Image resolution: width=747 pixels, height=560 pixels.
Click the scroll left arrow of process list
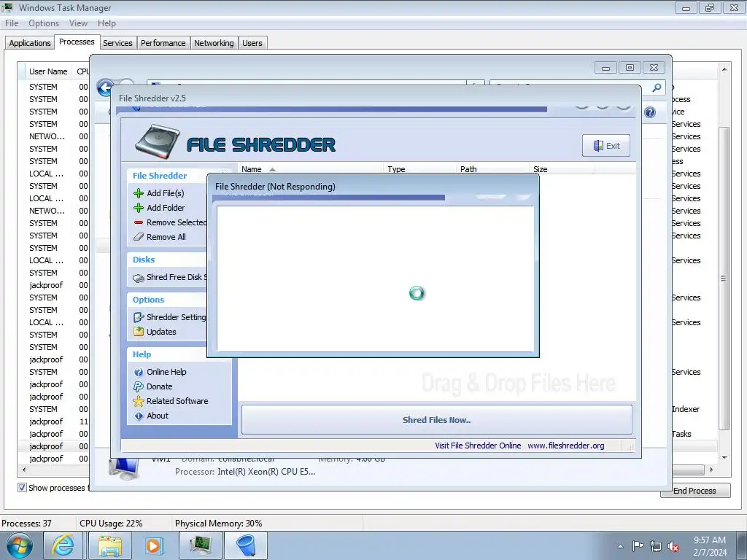pos(24,470)
